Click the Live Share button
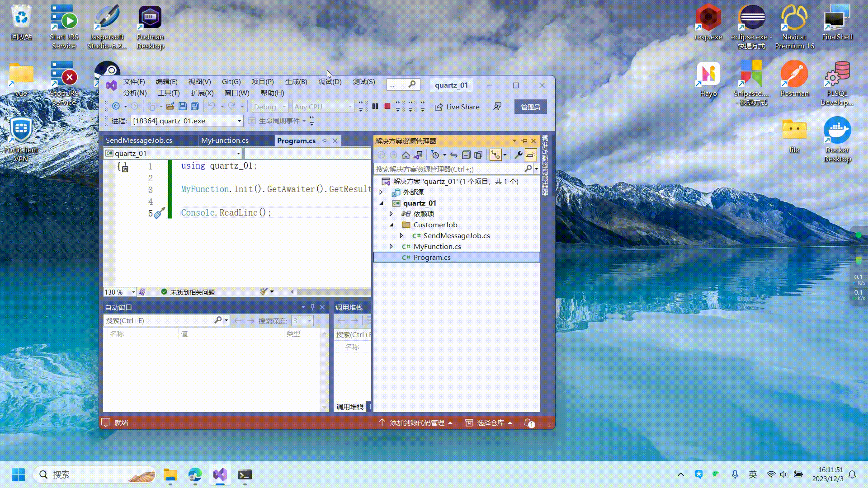The height and width of the screenshot is (488, 868). tap(457, 107)
